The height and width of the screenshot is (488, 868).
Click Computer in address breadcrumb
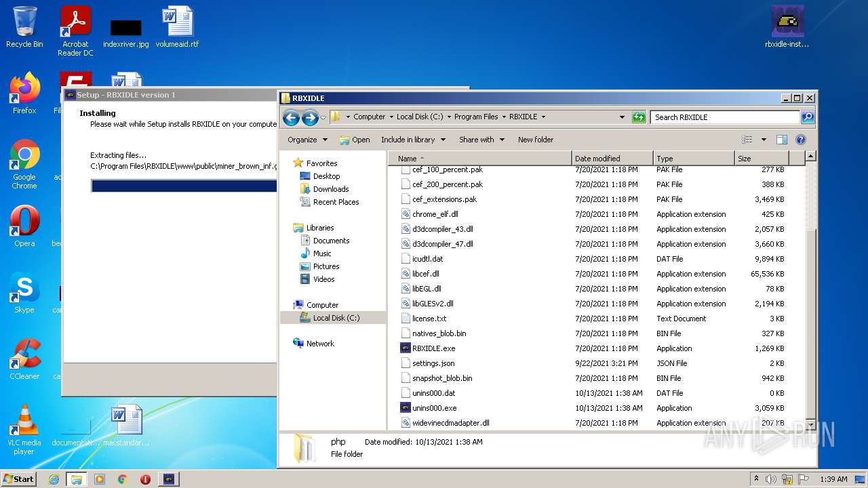[x=369, y=117]
